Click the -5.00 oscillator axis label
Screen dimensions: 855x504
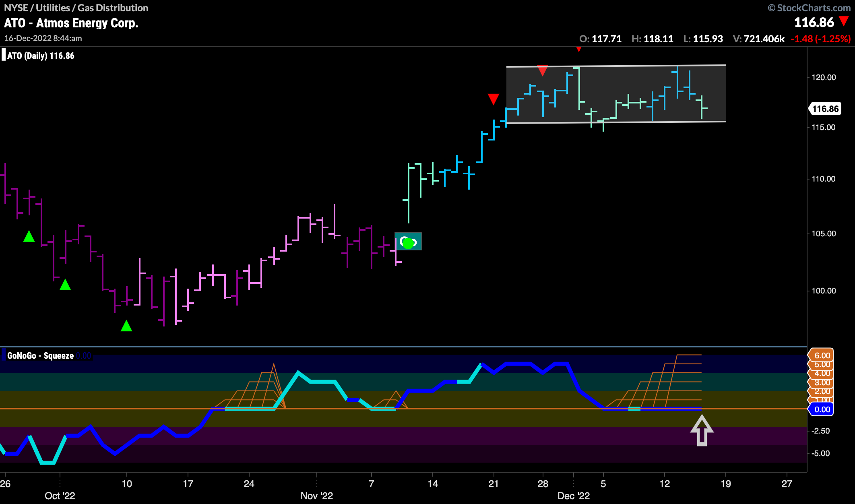(x=820, y=453)
